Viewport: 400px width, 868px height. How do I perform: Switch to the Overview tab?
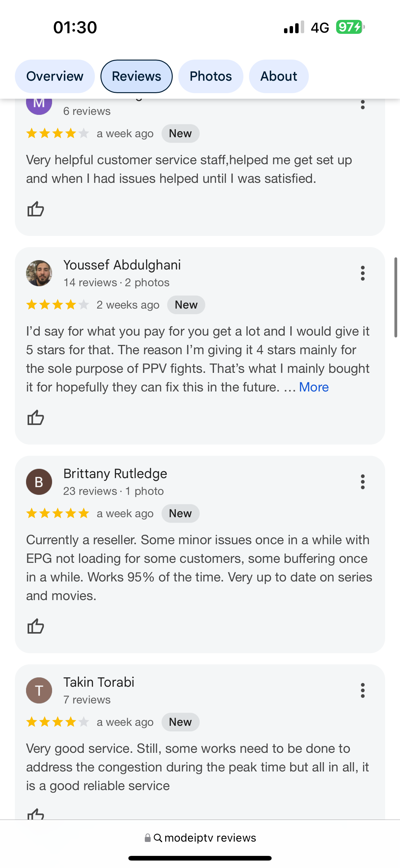coord(55,76)
